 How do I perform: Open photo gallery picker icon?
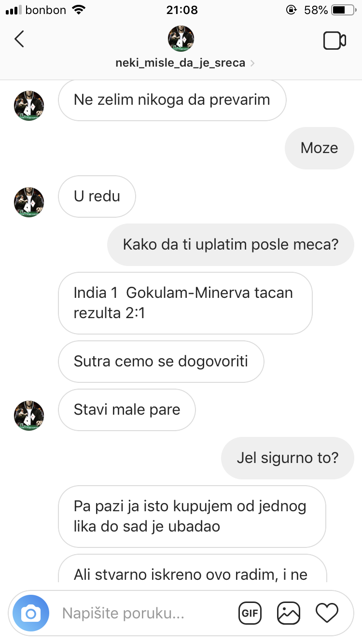[289, 614]
